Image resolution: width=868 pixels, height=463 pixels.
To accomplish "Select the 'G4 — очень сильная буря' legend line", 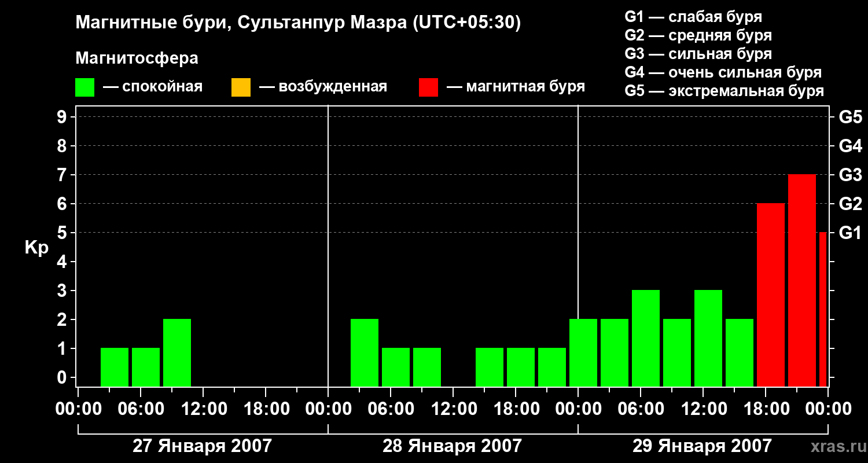I will tap(723, 72).
